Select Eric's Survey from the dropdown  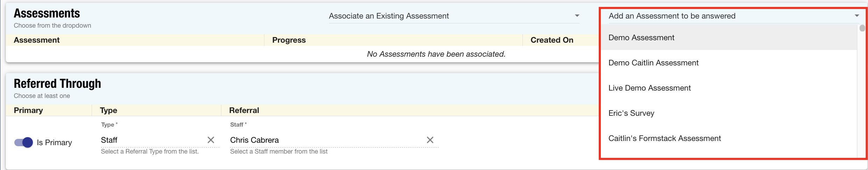pyautogui.click(x=631, y=113)
